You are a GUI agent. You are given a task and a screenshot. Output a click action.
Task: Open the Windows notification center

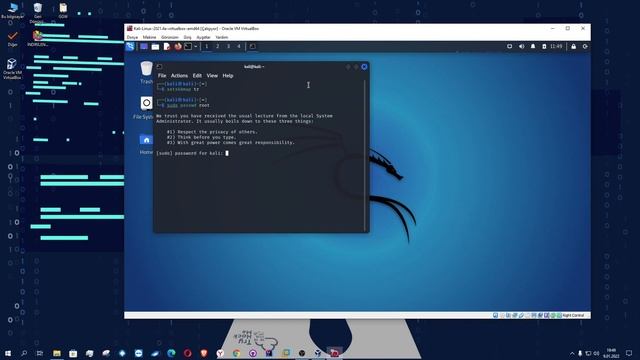(629, 353)
